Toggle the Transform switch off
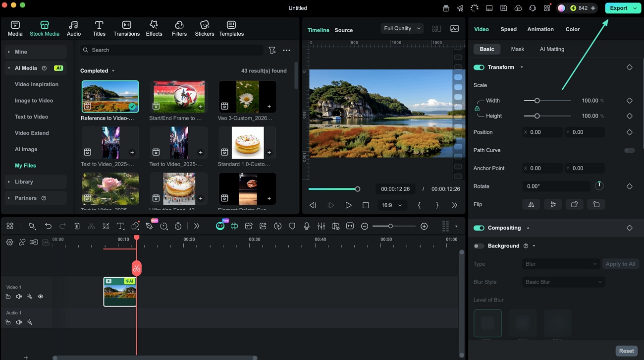Screen dimensions: 644x360 [x=479, y=67]
